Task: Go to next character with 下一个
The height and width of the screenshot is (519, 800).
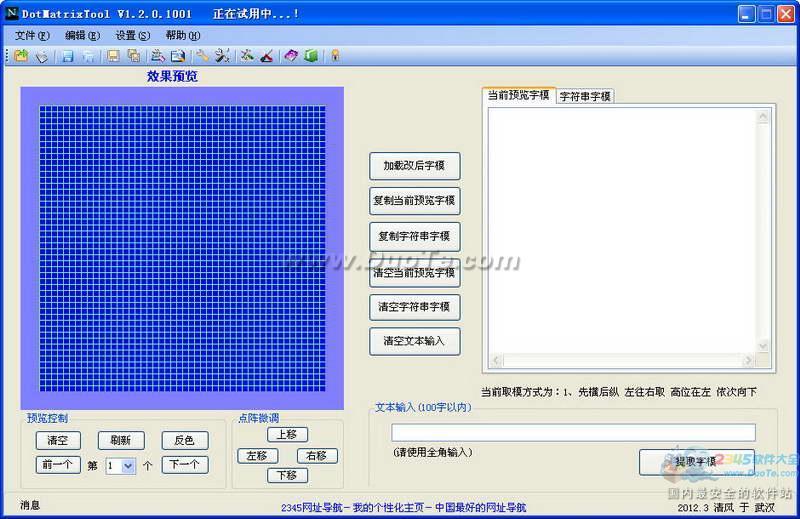Action: coord(185,464)
